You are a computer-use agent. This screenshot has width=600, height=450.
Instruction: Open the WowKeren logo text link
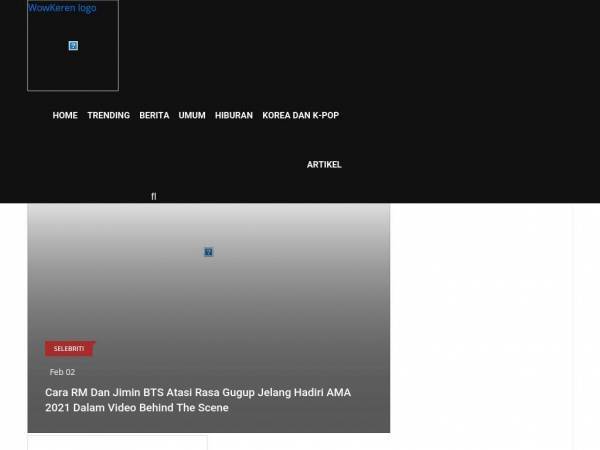(62, 8)
